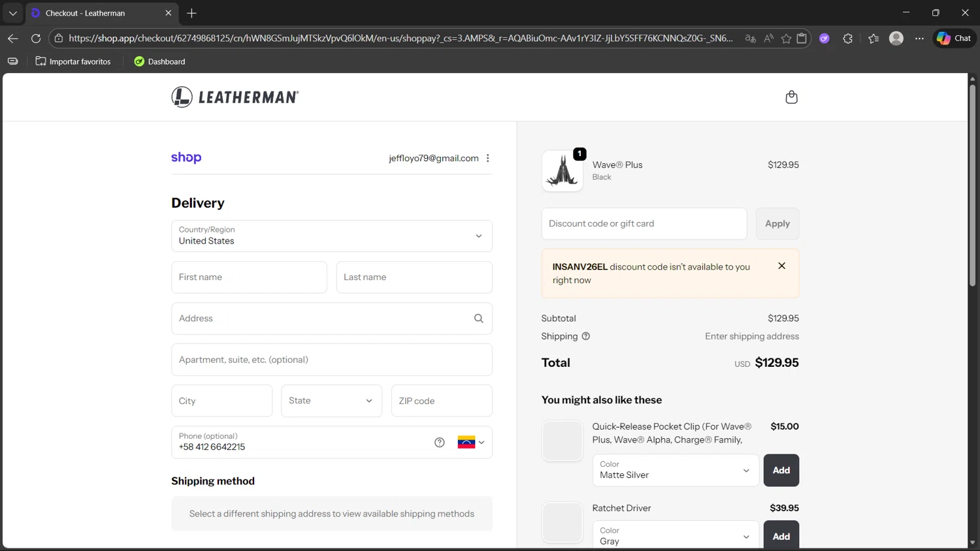The width and height of the screenshot is (980, 551).
Task: Click the jeffloyo79@gmail.com email text
Action: point(434,158)
